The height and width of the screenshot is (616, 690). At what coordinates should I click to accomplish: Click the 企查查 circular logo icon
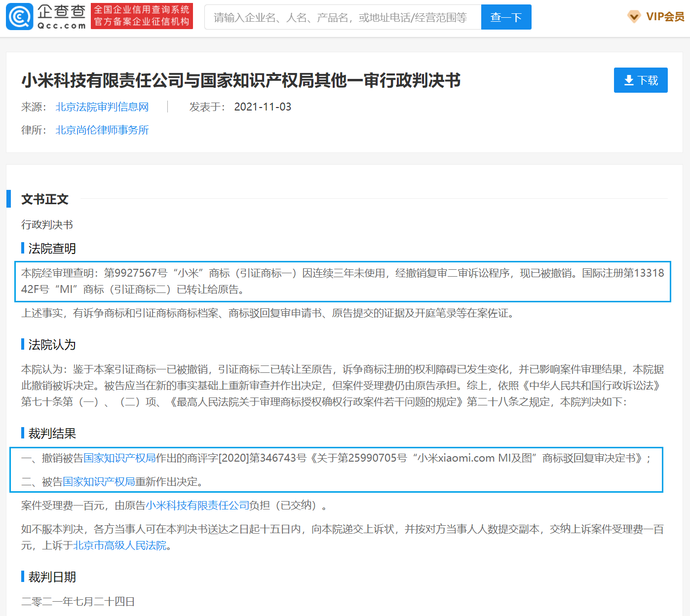[20, 17]
